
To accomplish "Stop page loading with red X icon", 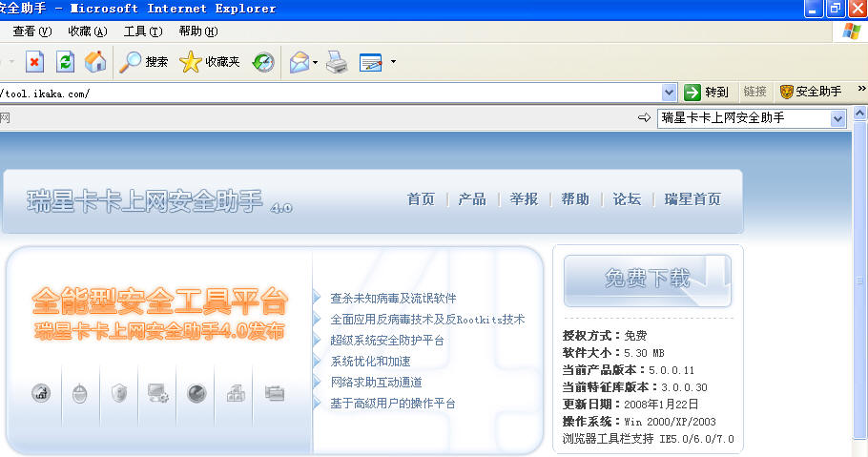I will tap(34, 61).
